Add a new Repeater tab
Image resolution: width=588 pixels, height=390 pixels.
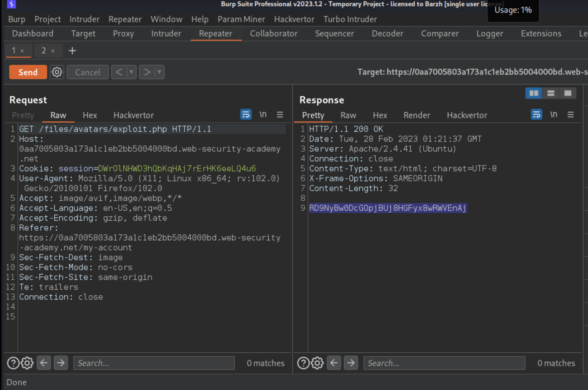pyautogui.click(x=72, y=51)
